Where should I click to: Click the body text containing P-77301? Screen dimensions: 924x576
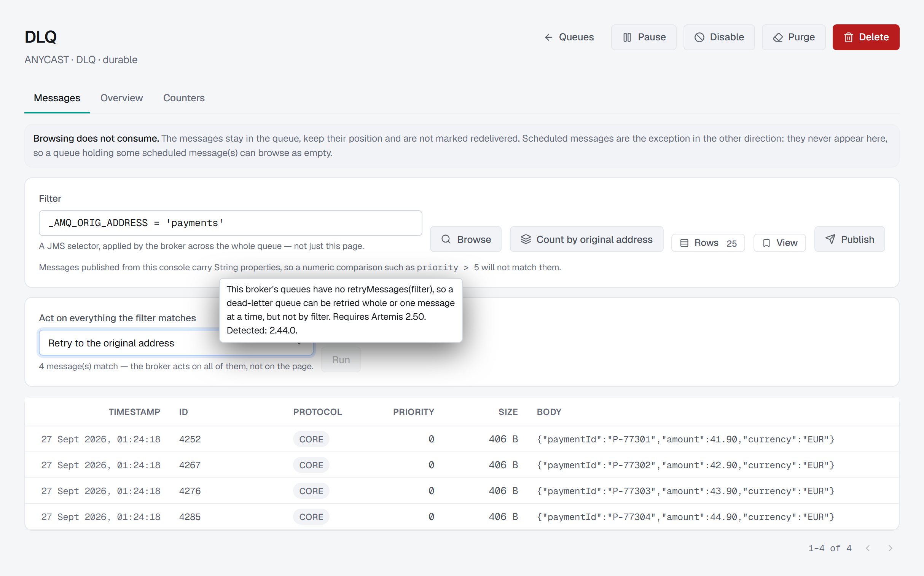click(x=685, y=439)
